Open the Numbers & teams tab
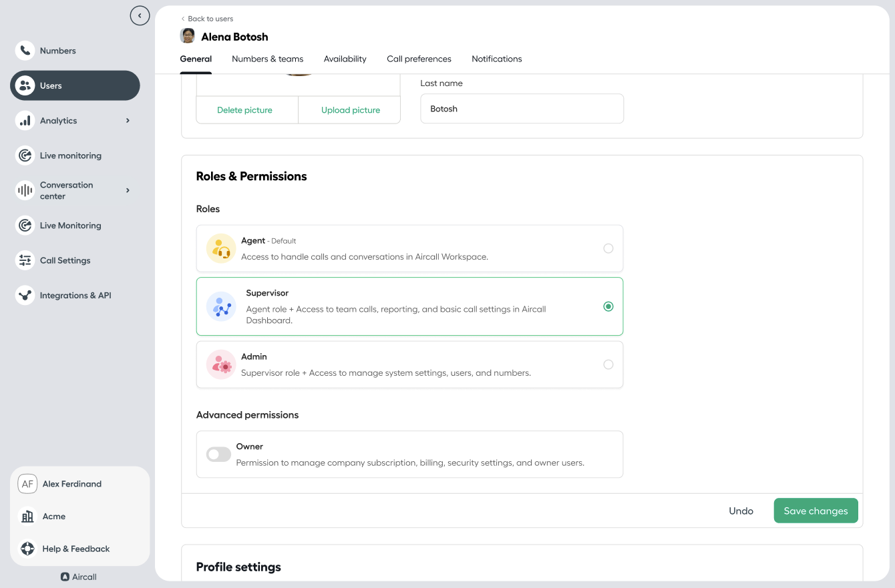Viewport: 895px width, 588px height. tap(268, 59)
